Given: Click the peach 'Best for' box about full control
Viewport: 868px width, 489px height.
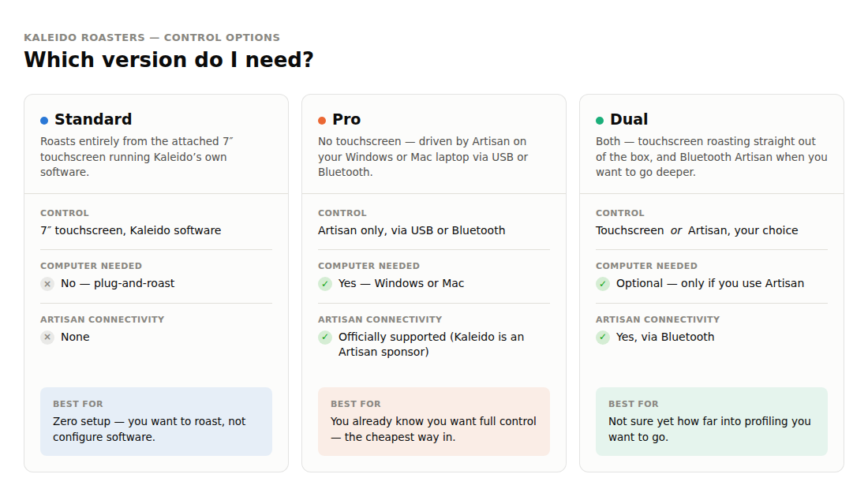Looking at the screenshot, I should click(434, 421).
